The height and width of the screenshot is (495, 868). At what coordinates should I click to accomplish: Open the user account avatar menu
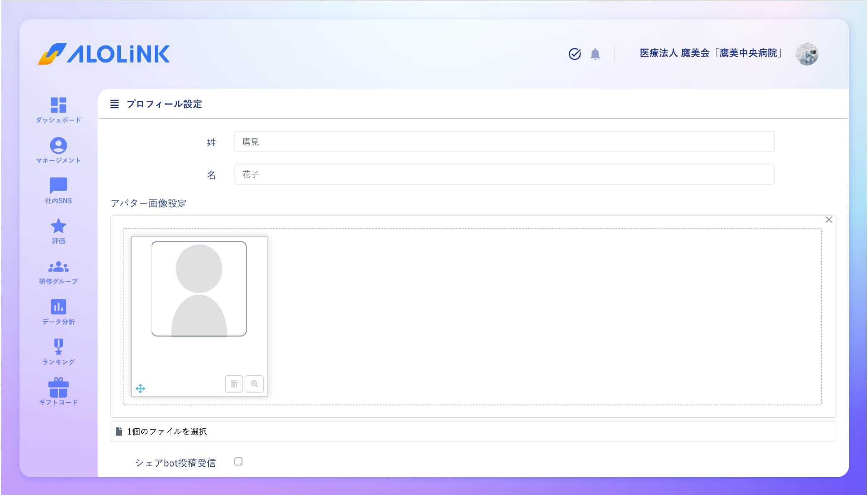(x=807, y=54)
